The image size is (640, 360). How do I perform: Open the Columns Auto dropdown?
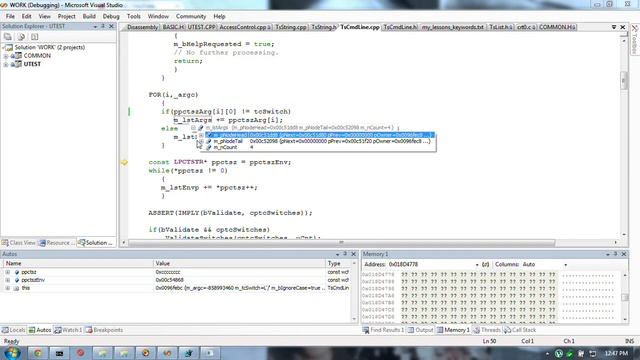[565, 265]
